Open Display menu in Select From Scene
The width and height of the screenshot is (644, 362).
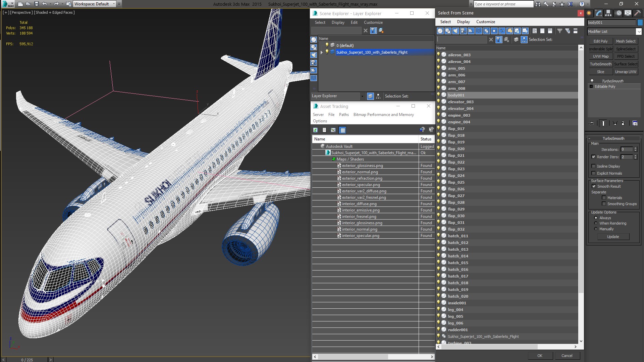click(463, 22)
